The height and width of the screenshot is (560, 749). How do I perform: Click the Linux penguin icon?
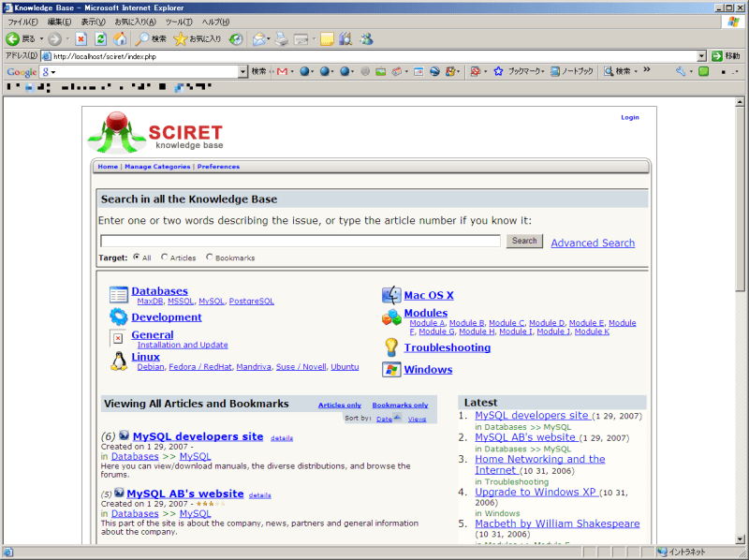[118, 361]
